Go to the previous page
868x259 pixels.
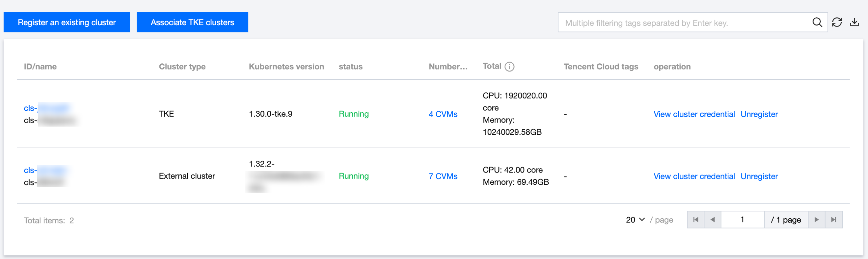tap(713, 220)
